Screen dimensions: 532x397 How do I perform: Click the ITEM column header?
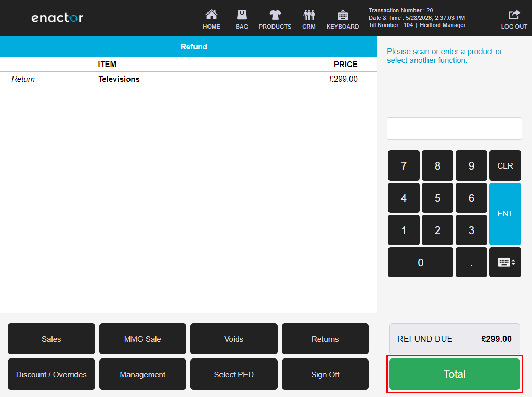[107, 64]
